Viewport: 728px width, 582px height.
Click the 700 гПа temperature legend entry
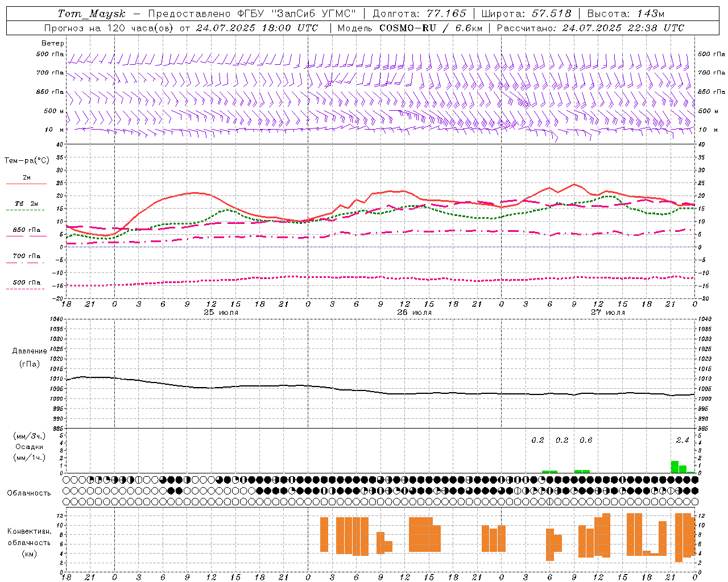click(x=27, y=256)
